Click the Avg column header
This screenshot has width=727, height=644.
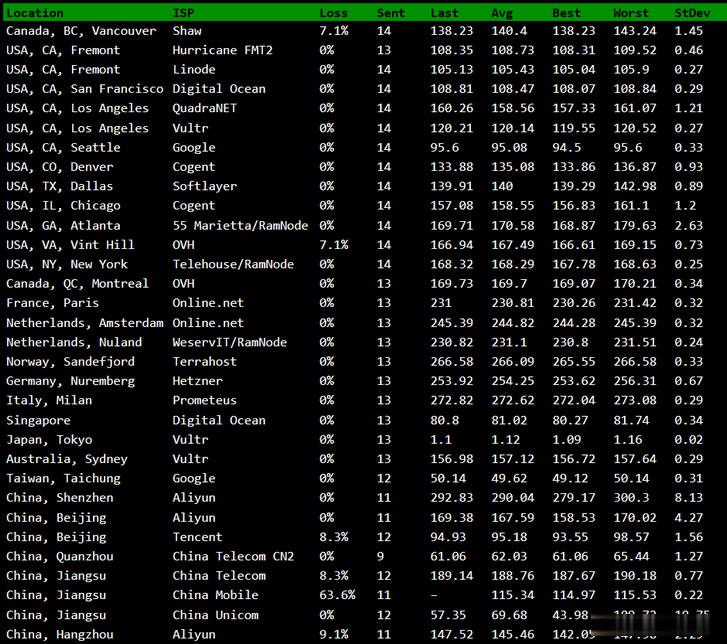[x=502, y=13]
